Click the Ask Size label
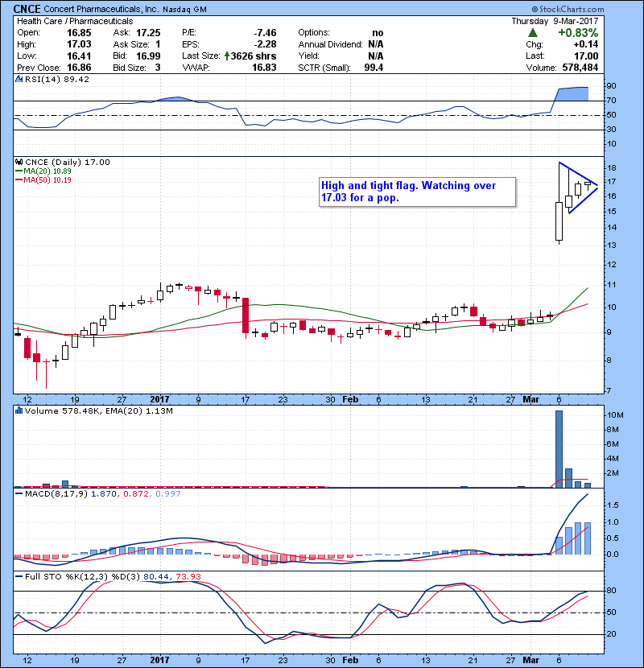Image resolution: width=644 pixels, height=668 pixels. point(131,44)
